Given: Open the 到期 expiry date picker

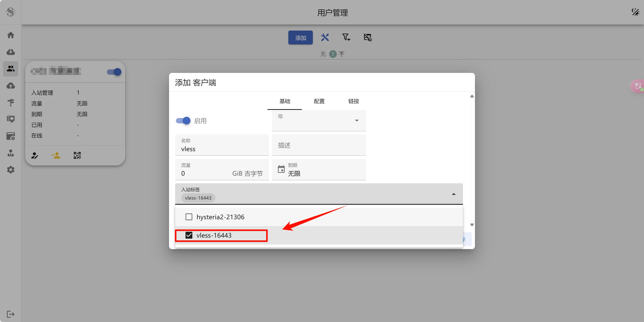Looking at the screenshot, I should point(319,170).
